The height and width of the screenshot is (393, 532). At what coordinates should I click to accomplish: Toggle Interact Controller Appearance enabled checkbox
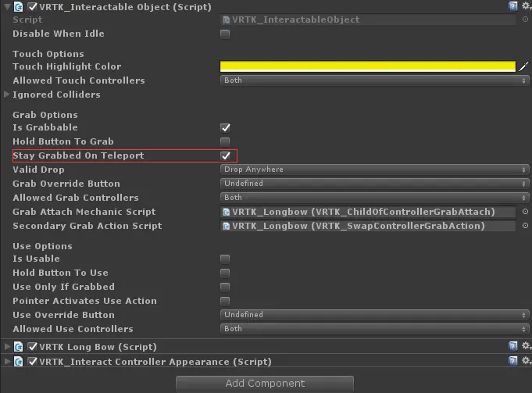coord(32,362)
